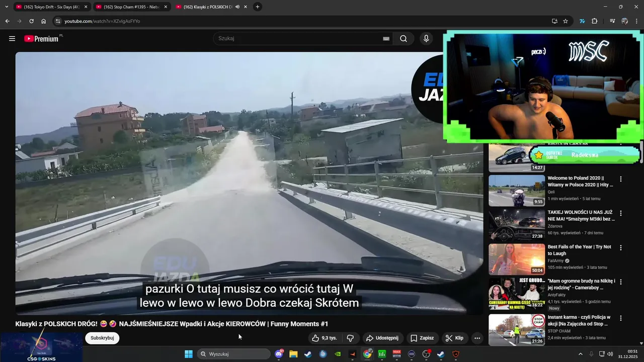Reload the current page
The image size is (644, 362).
pyautogui.click(x=31, y=21)
